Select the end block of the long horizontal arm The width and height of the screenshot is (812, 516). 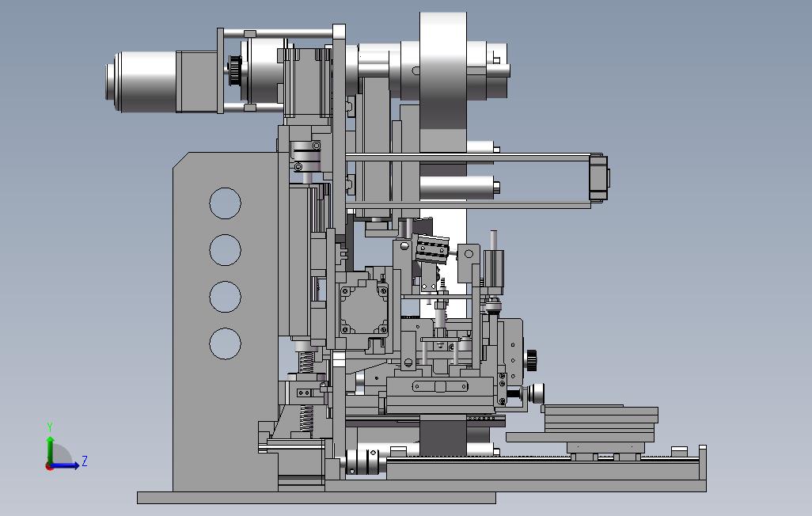[x=599, y=178]
